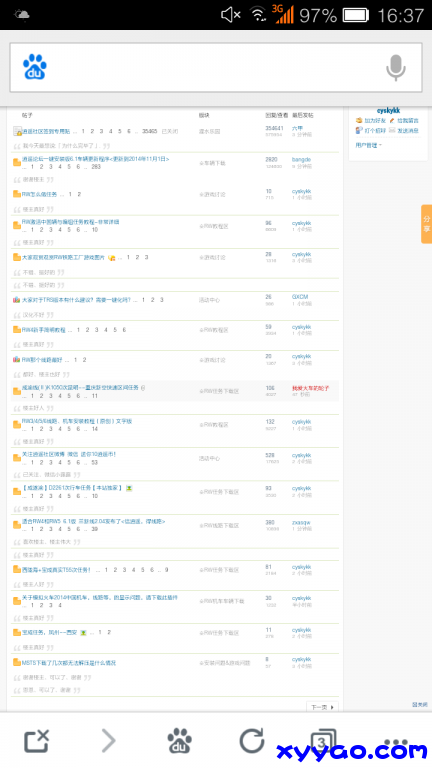
Task: Open thread RW怎么做任务
Action: (x=39, y=194)
